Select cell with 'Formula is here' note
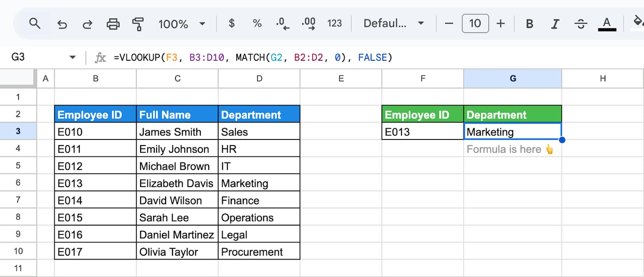644x277 pixels. [x=513, y=149]
